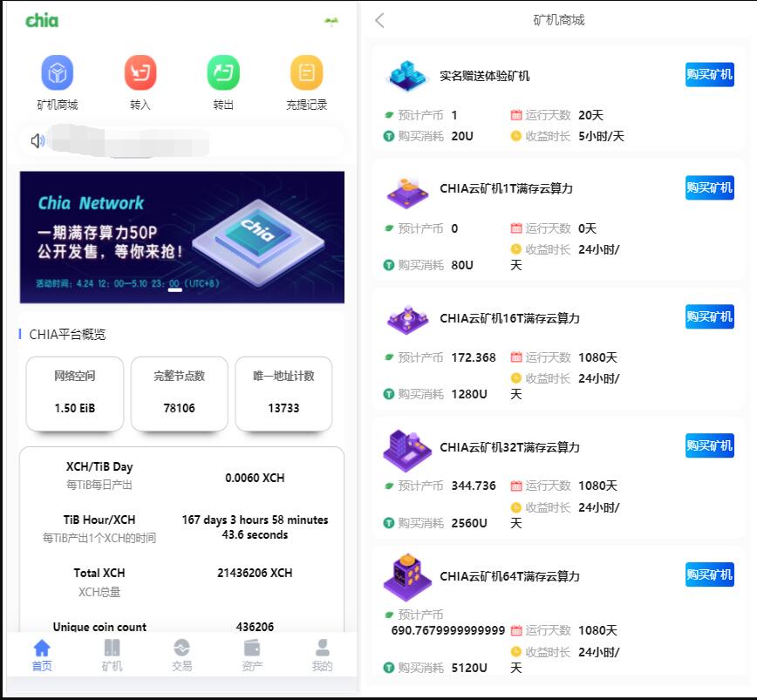This screenshot has height=700, width=757.
Task: Open the 资产 assets tab
Action: tap(252, 656)
